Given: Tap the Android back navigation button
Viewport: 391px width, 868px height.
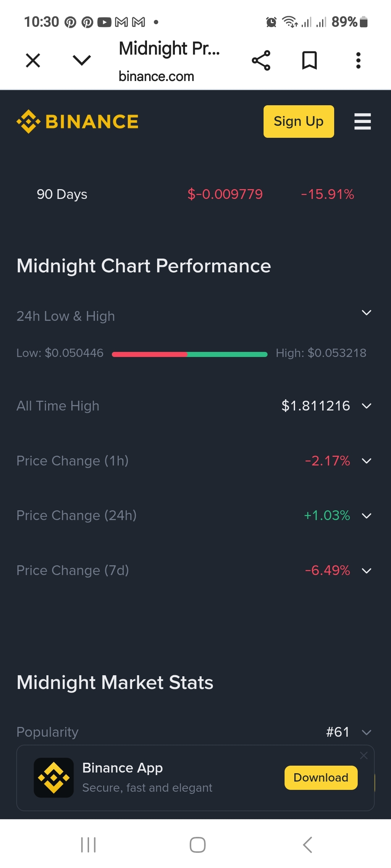Looking at the screenshot, I should (x=307, y=845).
